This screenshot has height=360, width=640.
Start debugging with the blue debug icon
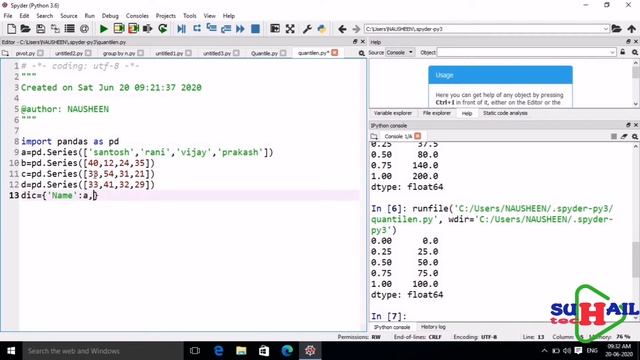(182, 29)
